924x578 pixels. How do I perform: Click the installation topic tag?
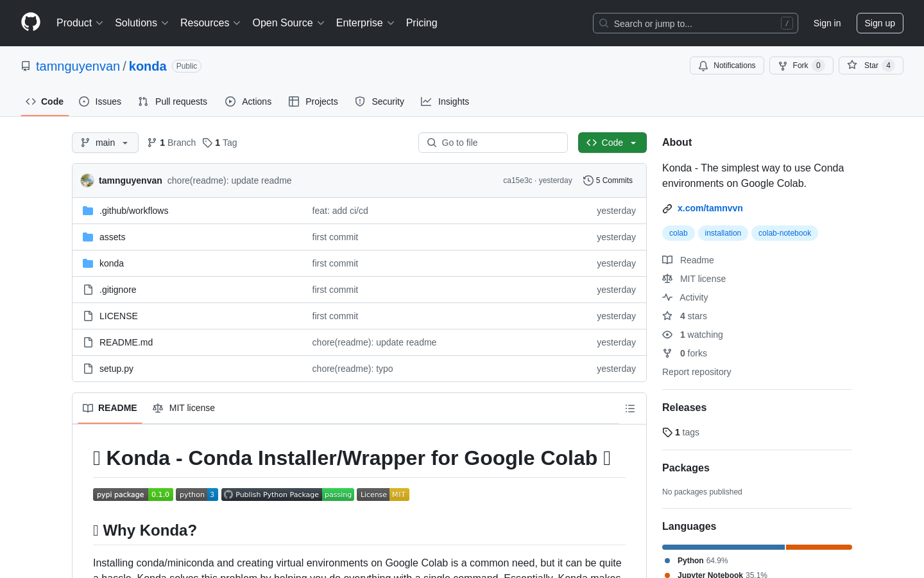[x=723, y=233]
